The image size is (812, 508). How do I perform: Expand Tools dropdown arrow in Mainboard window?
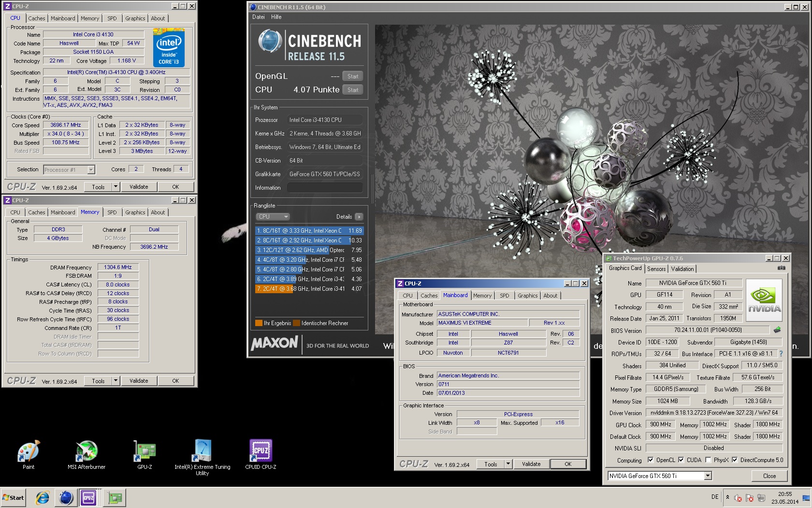tap(508, 464)
